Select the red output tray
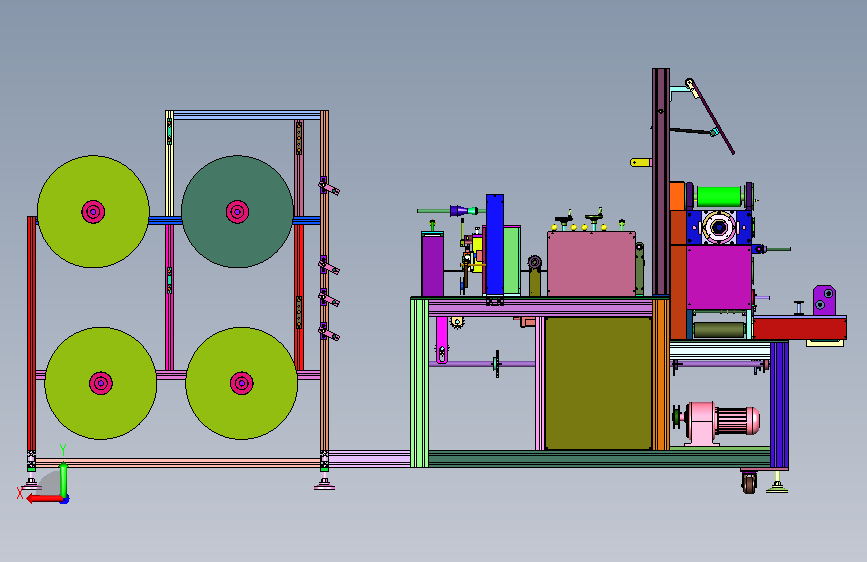The height and width of the screenshot is (562, 867). click(800, 328)
